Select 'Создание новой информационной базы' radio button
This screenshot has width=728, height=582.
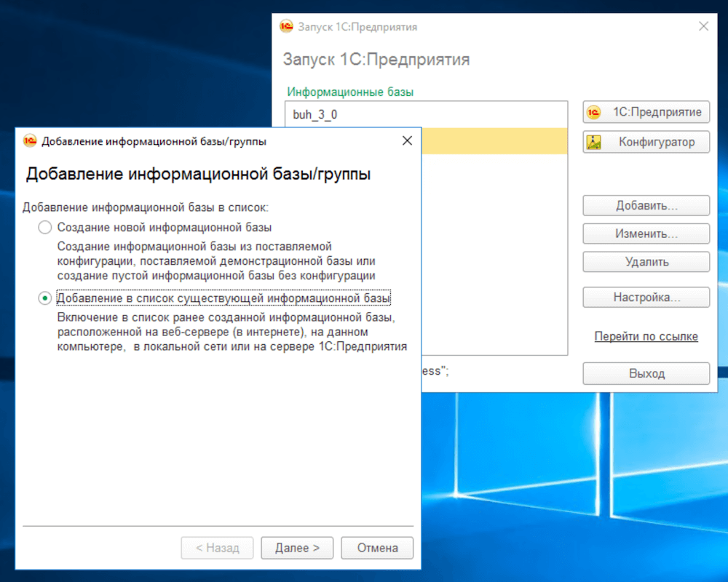click(45, 228)
